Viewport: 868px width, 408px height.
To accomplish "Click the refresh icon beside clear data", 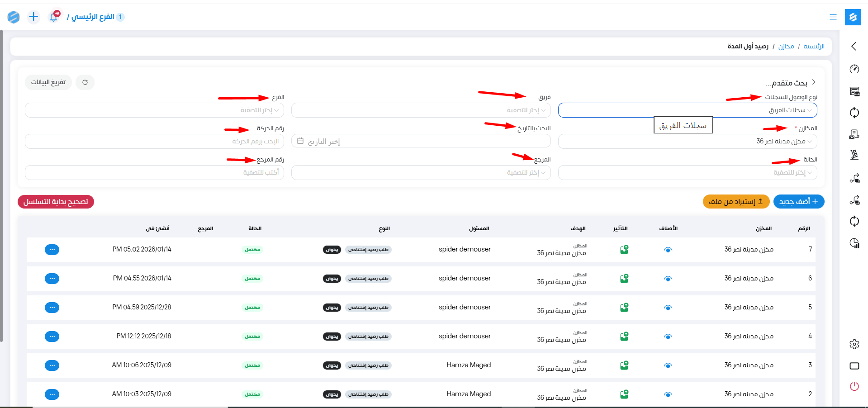I will click(85, 82).
